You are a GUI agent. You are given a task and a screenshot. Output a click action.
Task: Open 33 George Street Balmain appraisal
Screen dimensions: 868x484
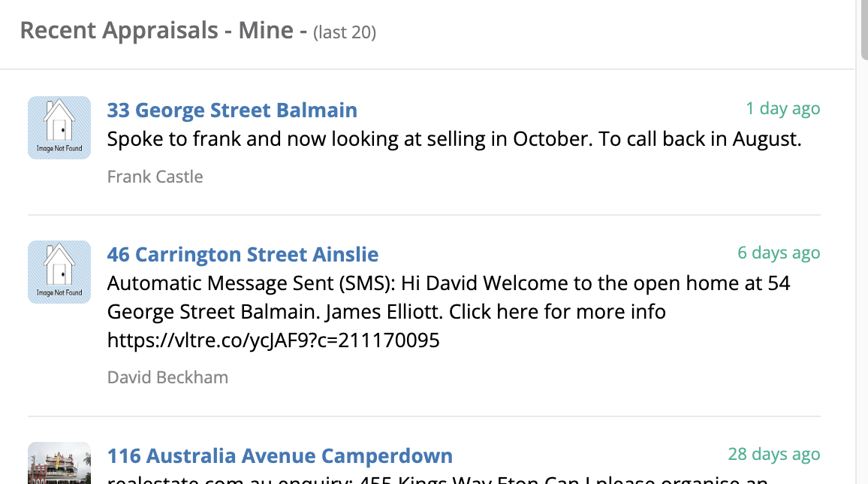(232, 110)
